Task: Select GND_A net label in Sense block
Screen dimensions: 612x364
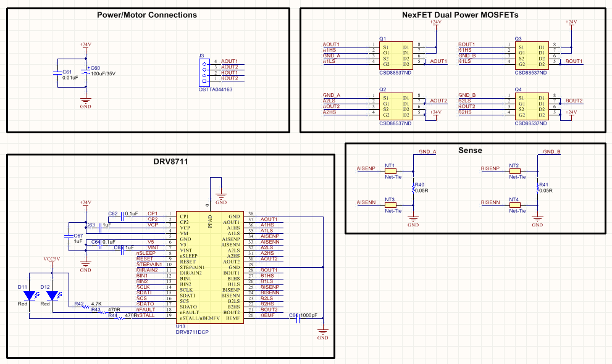Action: click(x=427, y=152)
